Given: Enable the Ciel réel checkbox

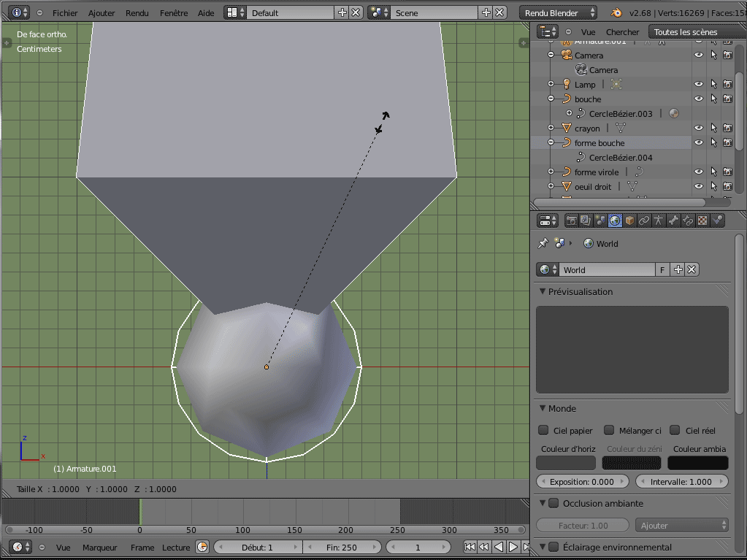Looking at the screenshot, I should (675, 431).
